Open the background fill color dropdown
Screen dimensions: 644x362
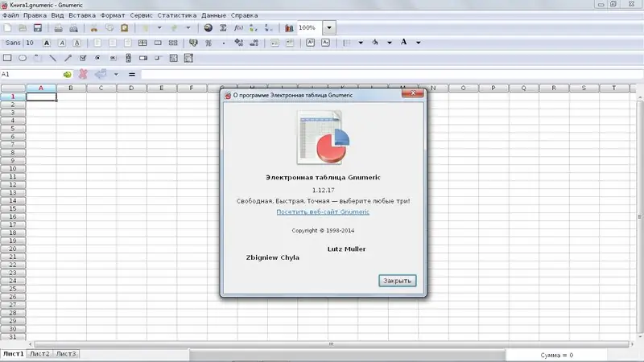(x=390, y=43)
